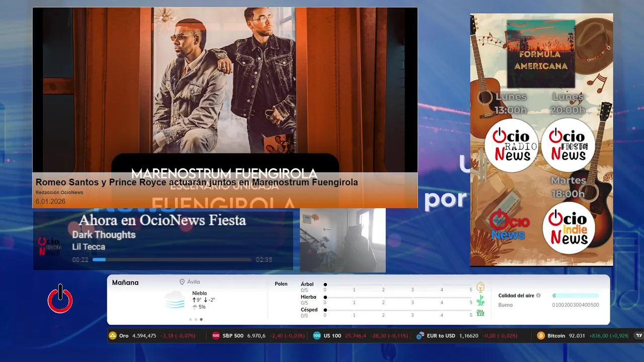Click the EUR to USD flags icon
This screenshot has width=644, height=362.
tap(420, 335)
